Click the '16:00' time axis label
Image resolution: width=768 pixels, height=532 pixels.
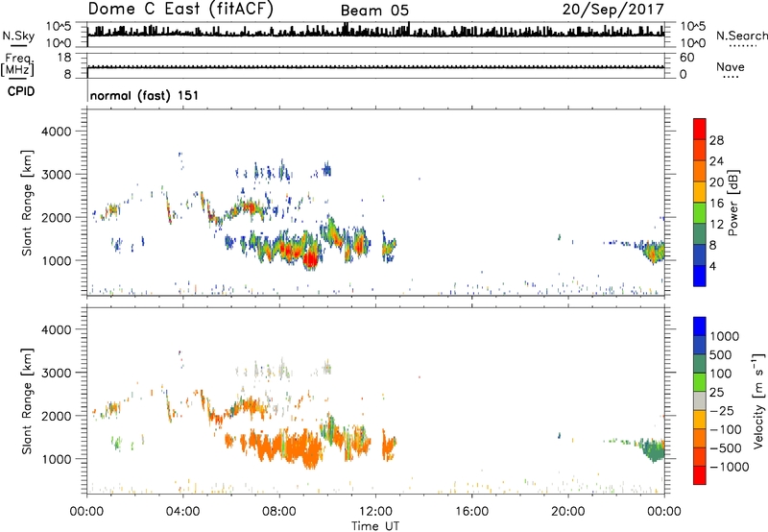(x=471, y=512)
